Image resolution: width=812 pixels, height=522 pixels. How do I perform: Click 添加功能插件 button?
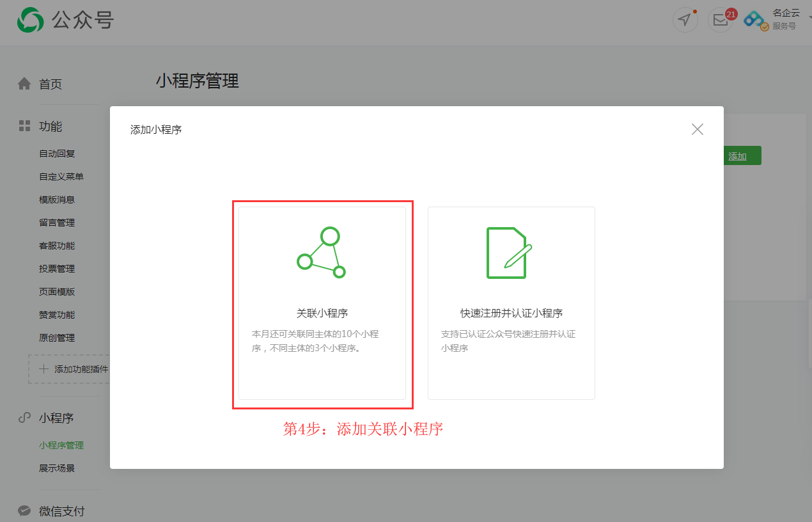[x=74, y=369]
